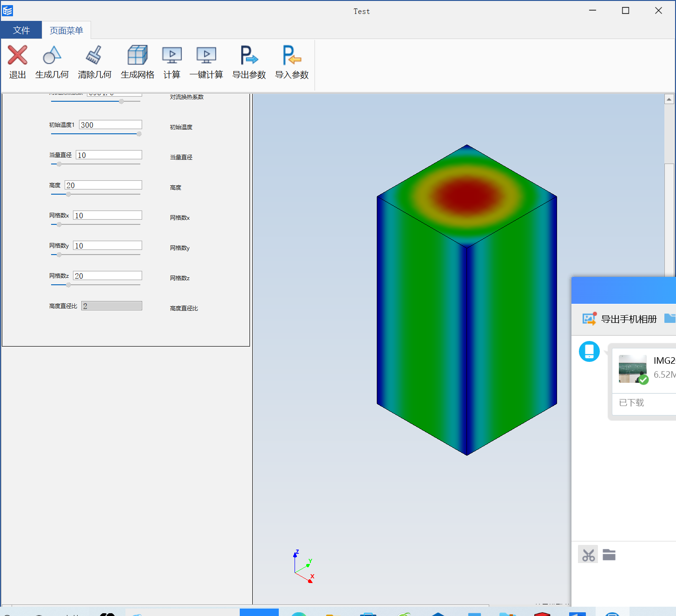
Task: Click the folder icon beside scissors
Action: tap(609, 555)
